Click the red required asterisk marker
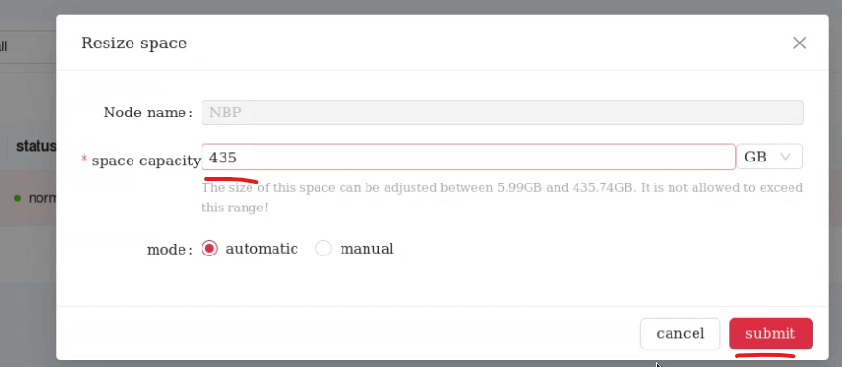This screenshot has width=842, height=367. click(x=84, y=159)
